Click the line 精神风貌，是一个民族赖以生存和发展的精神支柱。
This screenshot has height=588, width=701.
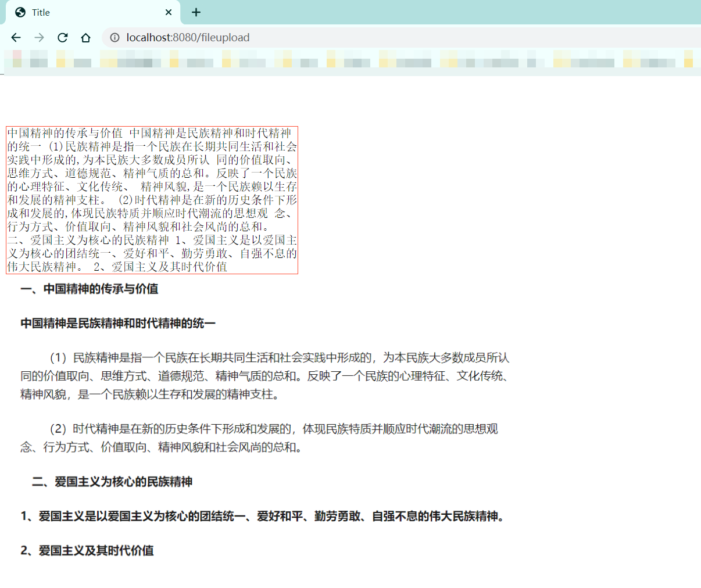point(152,395)
